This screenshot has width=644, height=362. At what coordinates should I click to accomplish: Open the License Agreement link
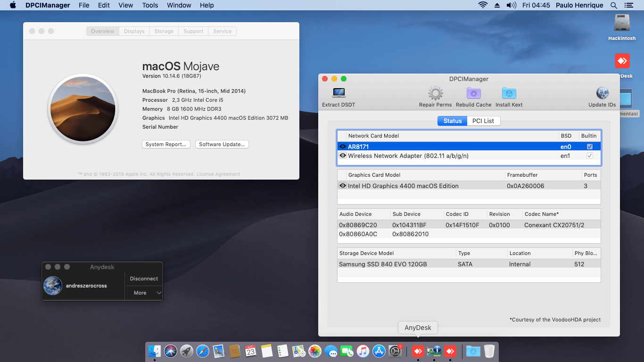coord(218,174)
